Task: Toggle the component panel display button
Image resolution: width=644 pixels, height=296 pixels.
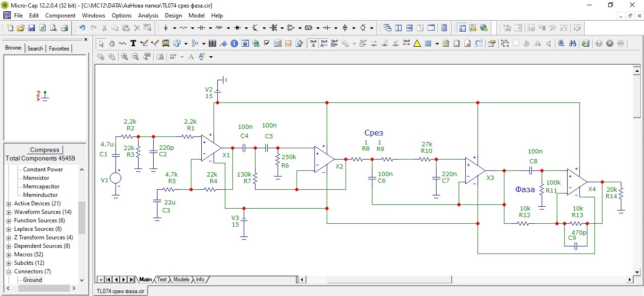Action: [462, 28]
